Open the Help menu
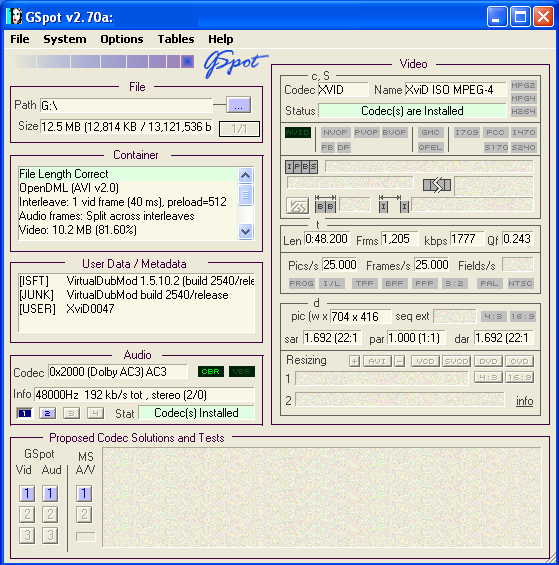Image resolution: width=559 pixels, height=565 pixels. 221,39
